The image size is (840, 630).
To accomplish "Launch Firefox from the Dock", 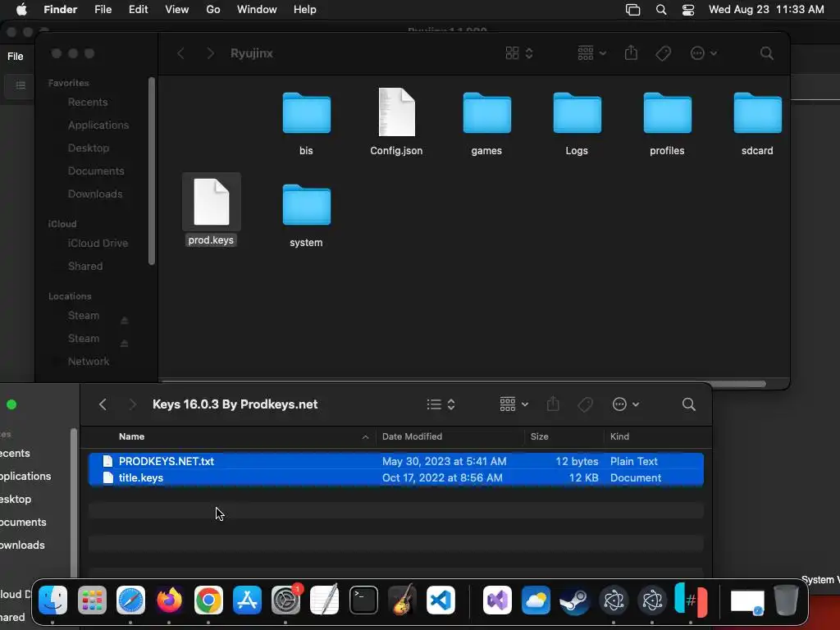I will tap(169, 600).
